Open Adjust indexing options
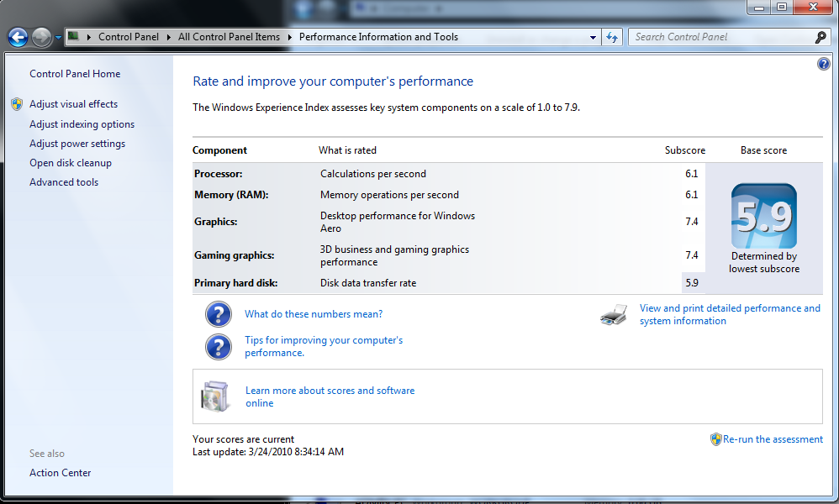This screenshot has height=504, width=839. (82, 124)
